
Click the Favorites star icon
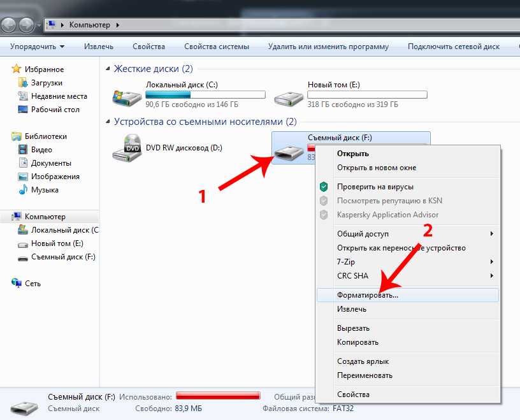[17, 69]
